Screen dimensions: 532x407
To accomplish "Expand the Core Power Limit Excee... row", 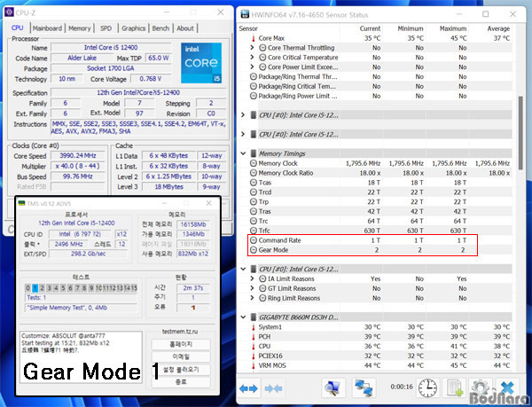I will pyautogui.click(x=252, y=67).
